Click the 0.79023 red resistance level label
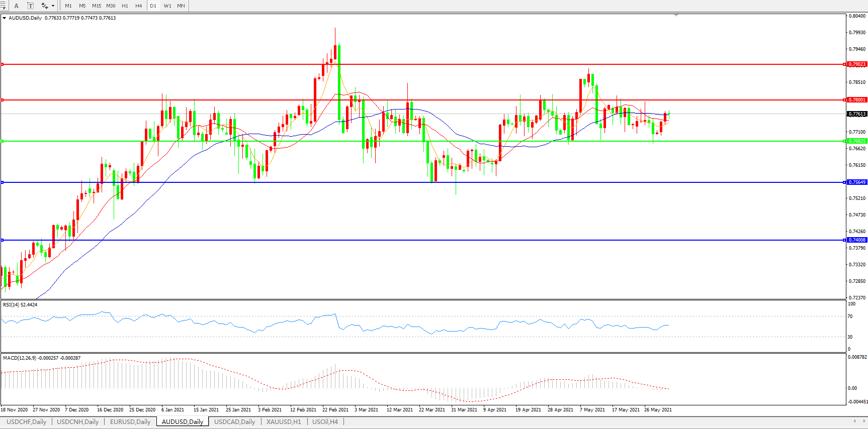 pyautogui.click(x=857, y=64)
